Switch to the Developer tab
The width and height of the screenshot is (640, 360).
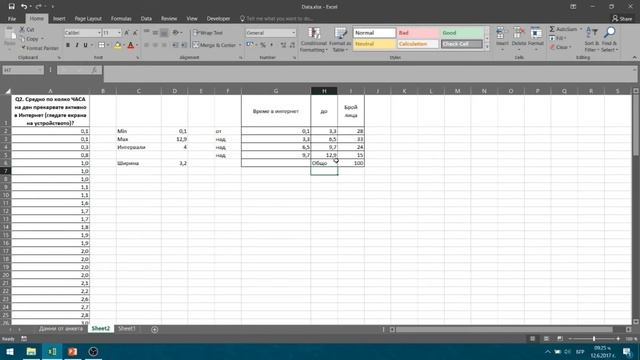tap(218, 19)
